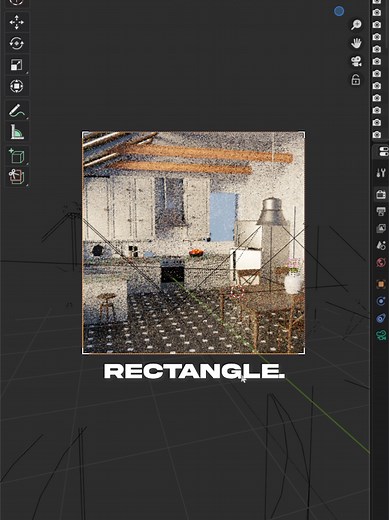Open the Render properties tab
This screenshot has height=520, width=389.
point(381,194)
